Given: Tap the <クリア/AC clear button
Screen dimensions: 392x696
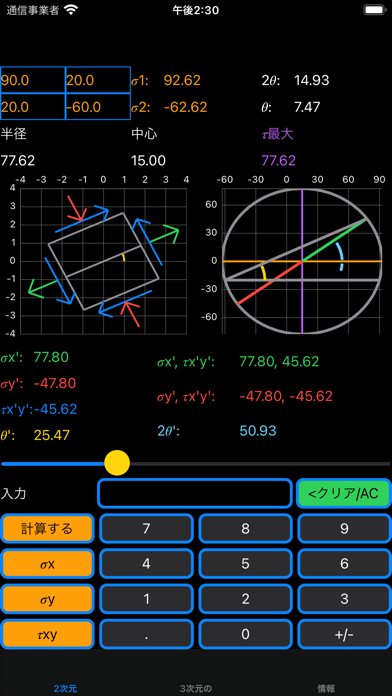Looking at the screenshot, I should 344,493.
